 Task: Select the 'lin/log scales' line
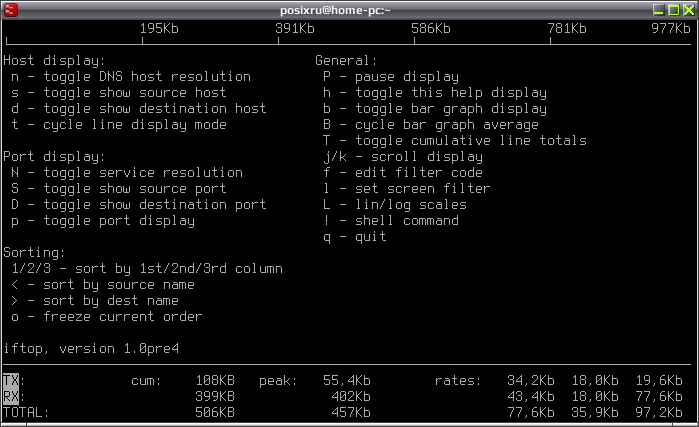[395, 205]
